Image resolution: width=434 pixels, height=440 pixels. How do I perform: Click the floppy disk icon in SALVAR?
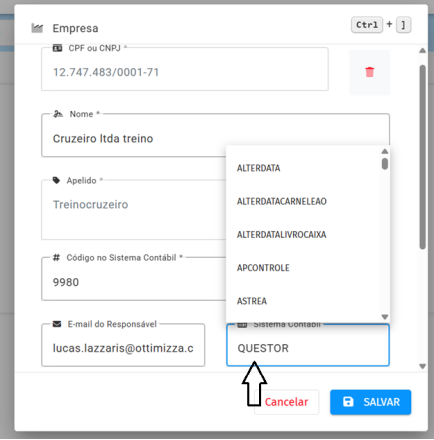tap(348, 402)
